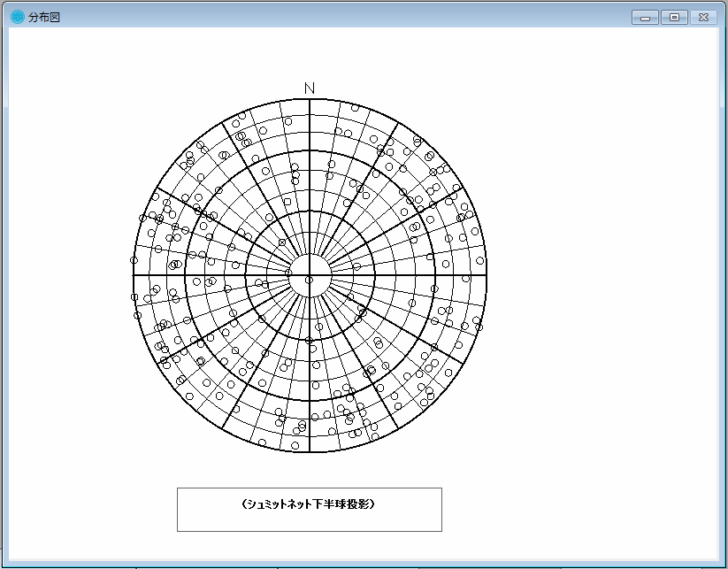
Task: Click the north end of the vertical axis
Action: [x=310, y=100]
